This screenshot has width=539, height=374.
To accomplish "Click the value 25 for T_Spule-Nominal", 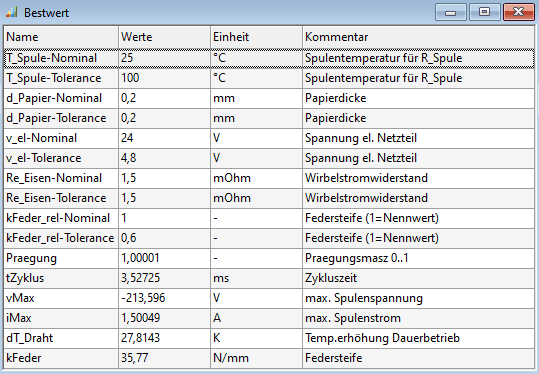I will [127, 58].
